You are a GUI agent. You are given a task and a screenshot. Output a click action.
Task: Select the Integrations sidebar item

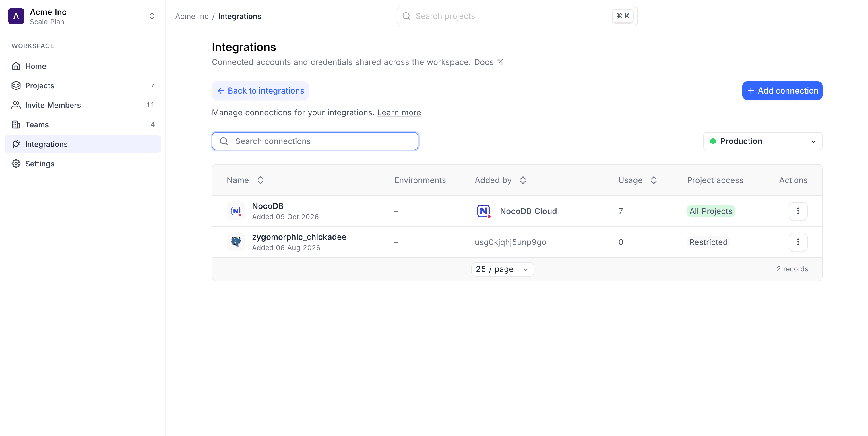pyautogui.click(x=83, y=144)
